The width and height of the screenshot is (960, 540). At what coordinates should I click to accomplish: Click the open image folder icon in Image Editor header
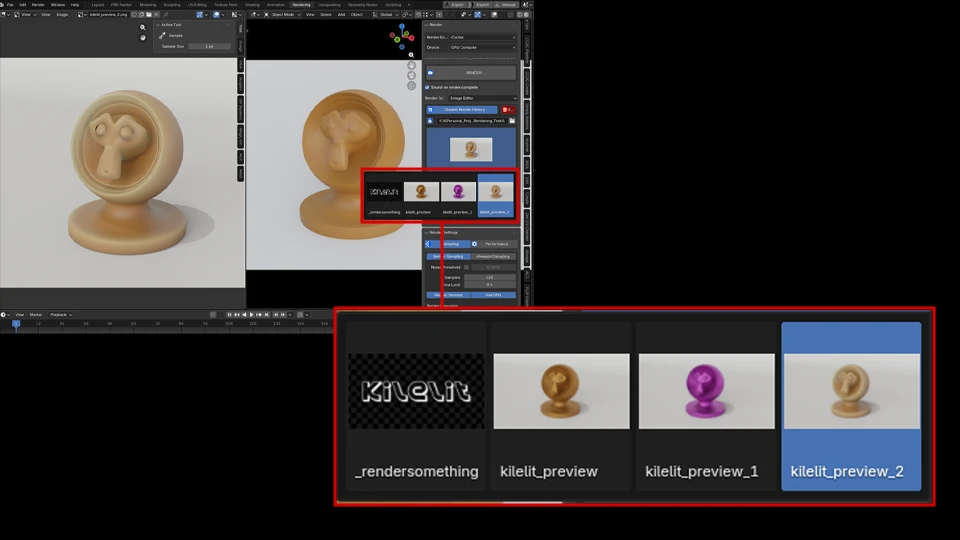pyautogui.click(x=149, y=14)
